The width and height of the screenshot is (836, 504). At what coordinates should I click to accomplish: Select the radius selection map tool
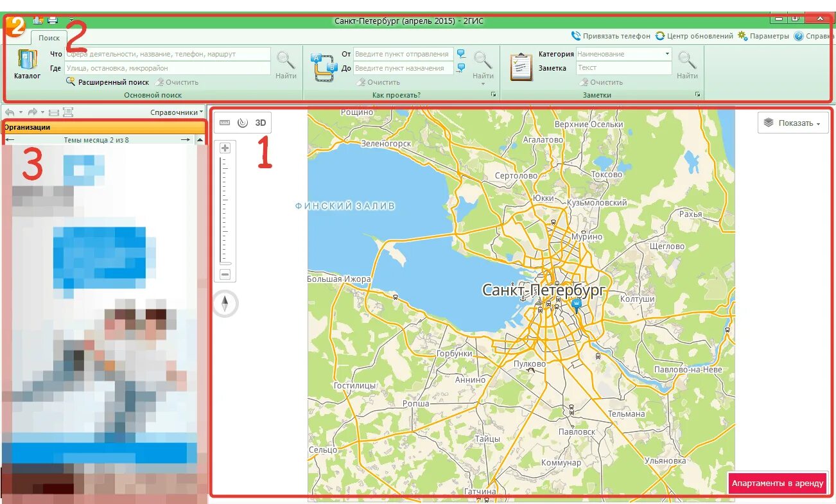(x=242, y=123)
